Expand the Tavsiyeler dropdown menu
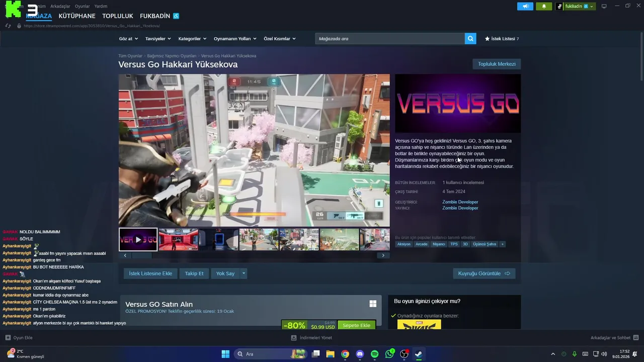644x362 pixels. coord(158,39)
